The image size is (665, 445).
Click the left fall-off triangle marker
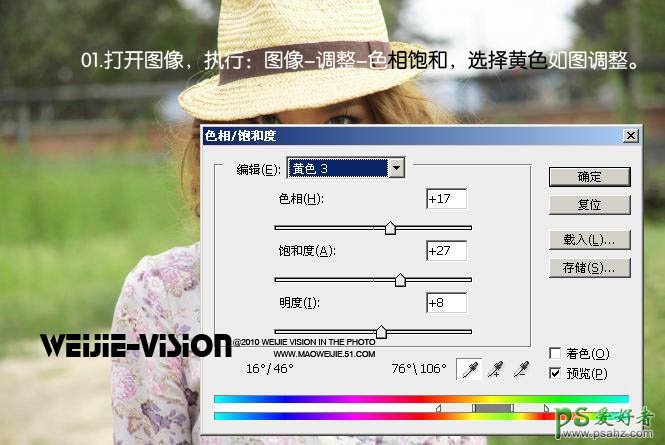pyautogui.click(x=438, y=408)
